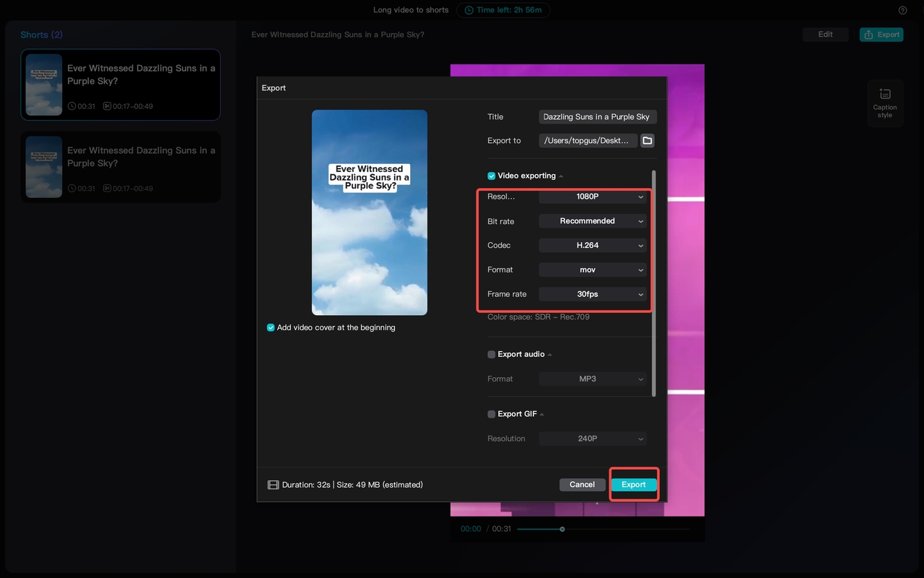Enable the Export GIF checkbox
This screenshot has height=578, width=924.
(492, 414)
